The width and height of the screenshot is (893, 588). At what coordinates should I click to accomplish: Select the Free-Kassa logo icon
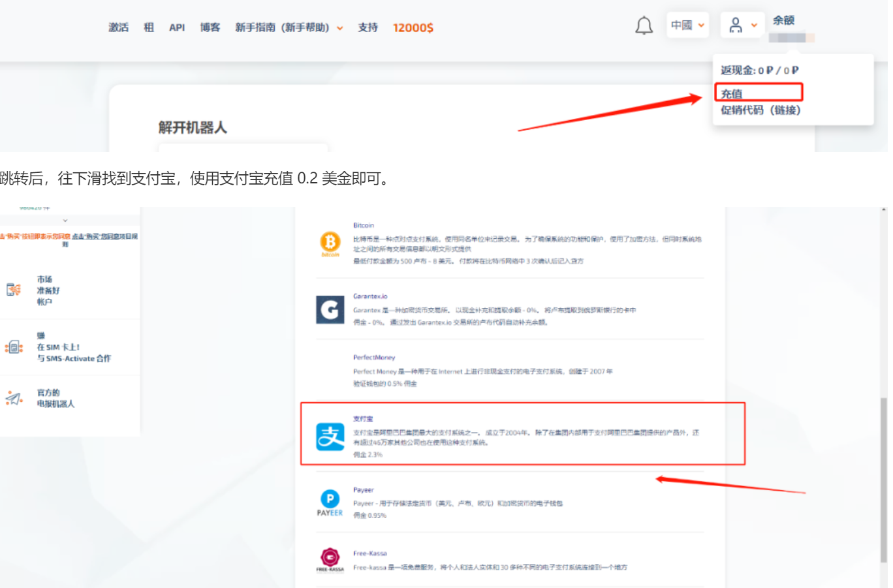coord(330,560)
